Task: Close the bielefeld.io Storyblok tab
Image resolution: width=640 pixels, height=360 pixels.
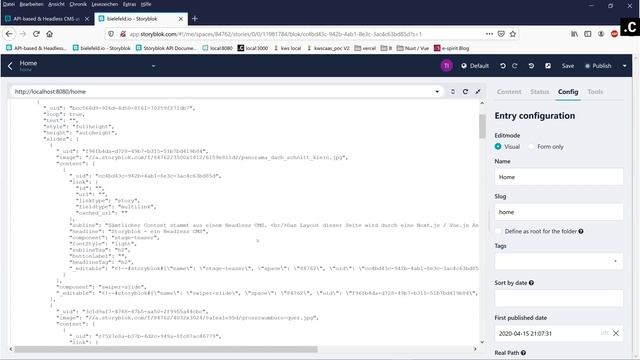Action: [x=181, y=19]
